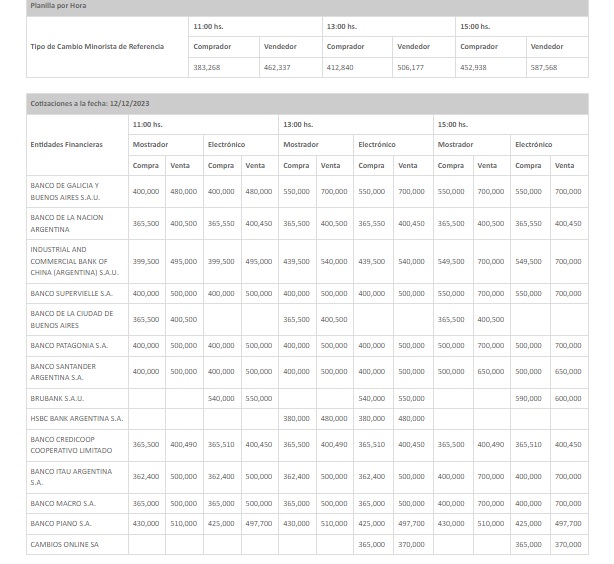The height and width of the screenshot is (564, 614).
Task: Click 'BANCO SUPERVIELLE S.A.' row name
Action: point(71,293)
